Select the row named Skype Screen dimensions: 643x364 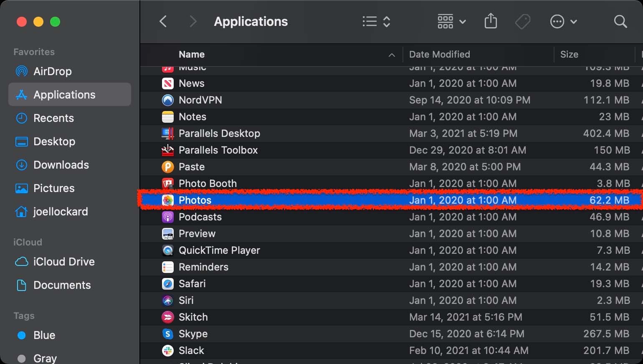click(392, 334)
